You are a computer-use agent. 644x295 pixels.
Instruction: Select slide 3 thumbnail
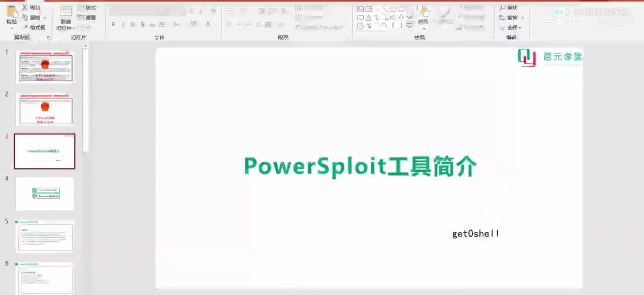pyautogui.click(x=45, y=152)
